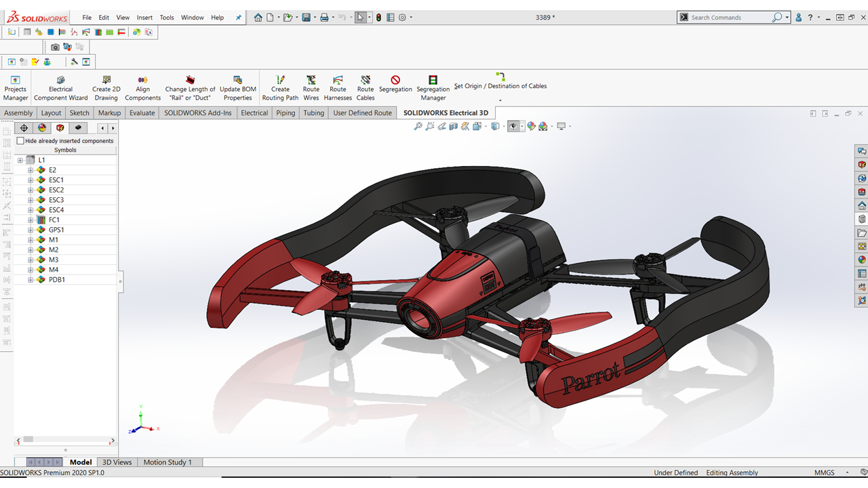This screenshot has width=868, height=488.
Task: Open the File menu
Action: (x=87, y=18)
